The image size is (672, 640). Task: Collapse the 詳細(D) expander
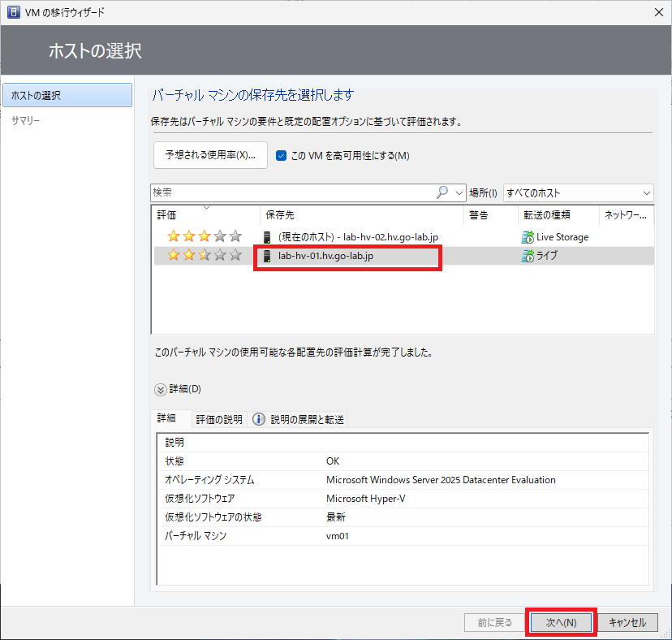(160, 390)
